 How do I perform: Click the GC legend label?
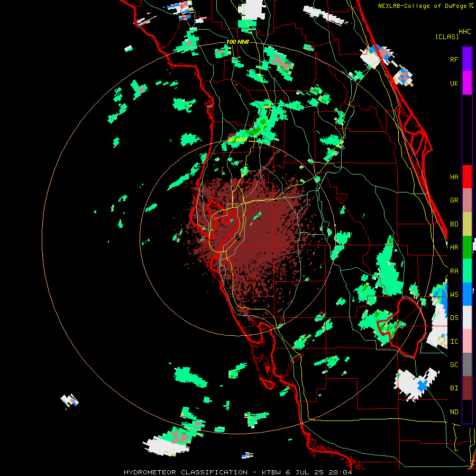[454, 365]
